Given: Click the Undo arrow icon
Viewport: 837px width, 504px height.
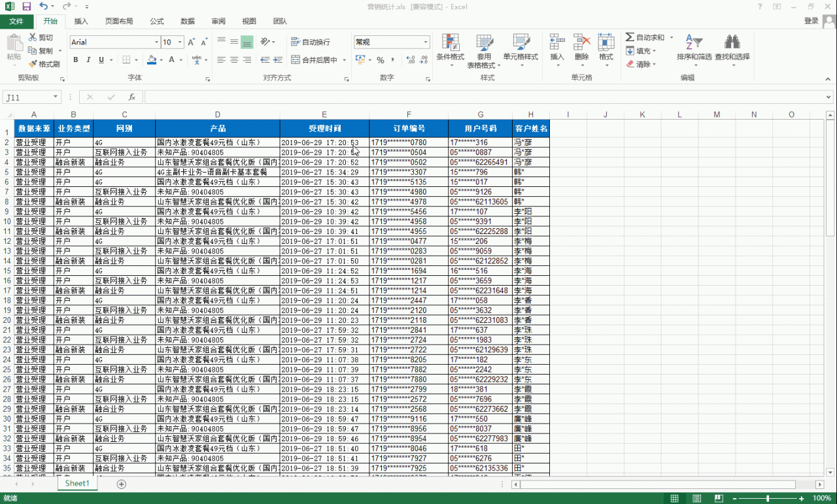Looking at the screenshot, I should [x=43, y=6].
